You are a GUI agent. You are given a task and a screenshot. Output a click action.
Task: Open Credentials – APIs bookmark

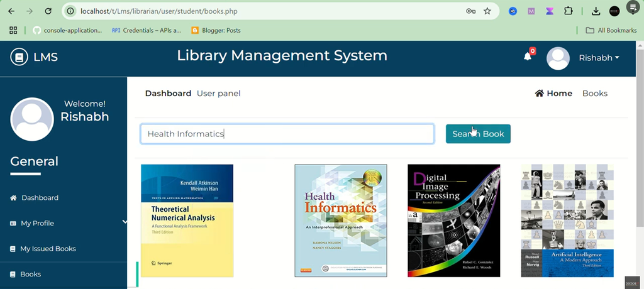click(x=146, y=30)
